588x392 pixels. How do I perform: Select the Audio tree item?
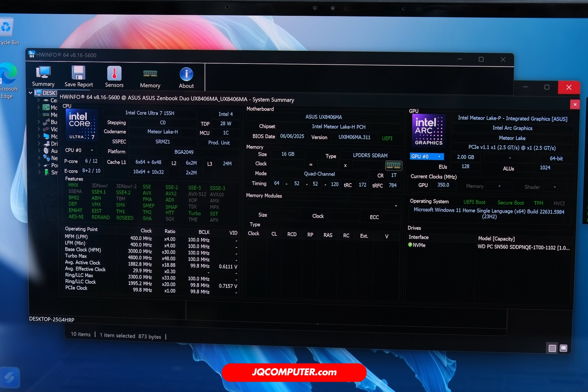(54, 151)
